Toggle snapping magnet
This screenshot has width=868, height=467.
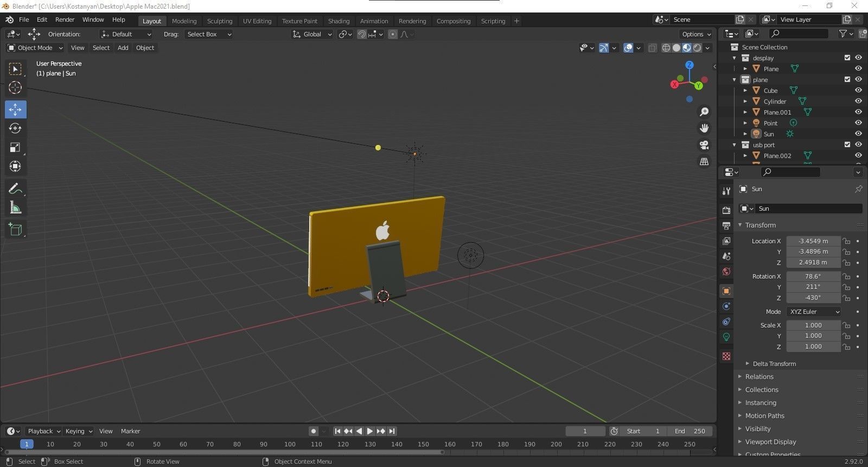tap(362, 34)
